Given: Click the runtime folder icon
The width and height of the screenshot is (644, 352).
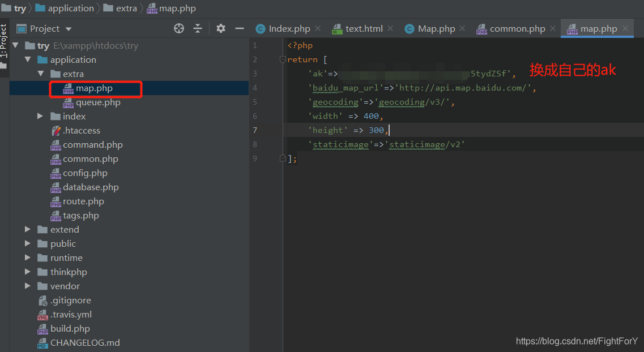Looking at the screenshot, I should tap(42, 257).
